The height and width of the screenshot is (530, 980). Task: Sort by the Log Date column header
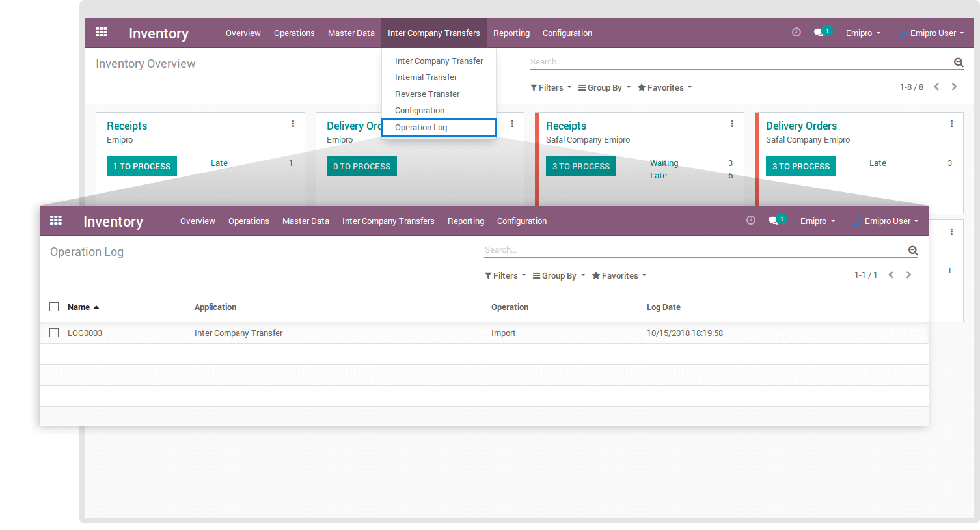pyautogui.click(x=663, y=307)
